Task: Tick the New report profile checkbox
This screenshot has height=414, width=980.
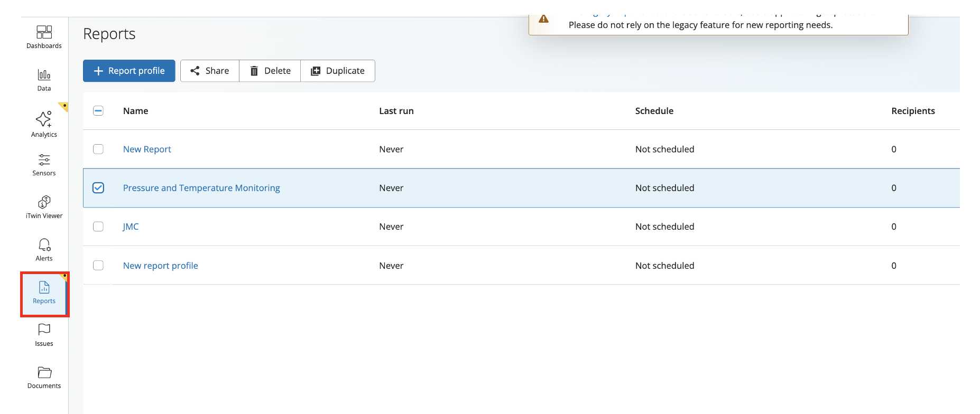Action: click(x=98, y=266)
